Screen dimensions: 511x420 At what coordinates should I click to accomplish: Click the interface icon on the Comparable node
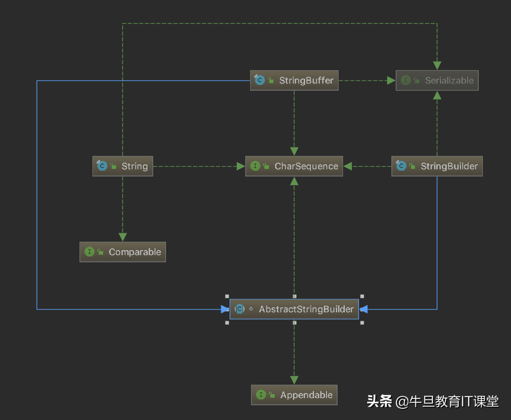pyautogui.click(x=89, y=252)
